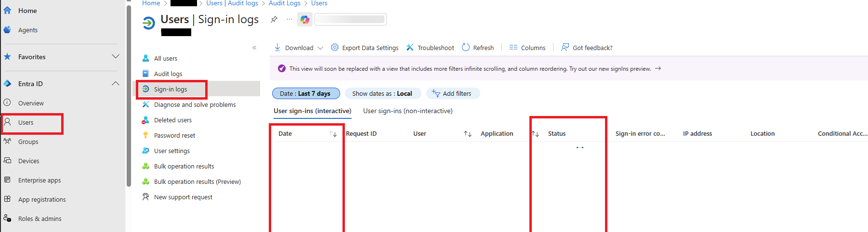Click the Password reset key icon
Image resolution: width=868 pixels, height=232 pixels.
[x=145, y=135]
